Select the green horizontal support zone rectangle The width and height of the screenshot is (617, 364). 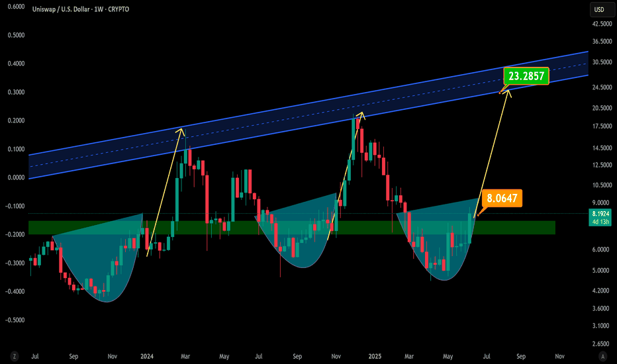[292, 228]
